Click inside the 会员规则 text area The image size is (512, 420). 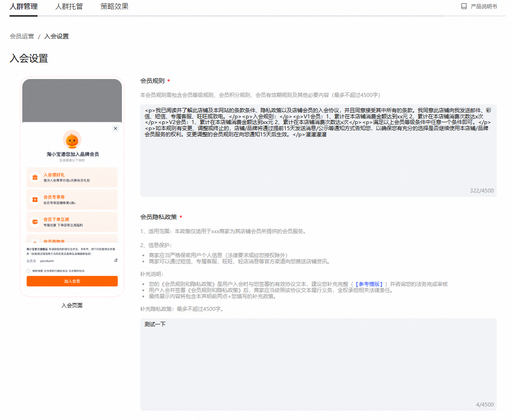(318, 151)
